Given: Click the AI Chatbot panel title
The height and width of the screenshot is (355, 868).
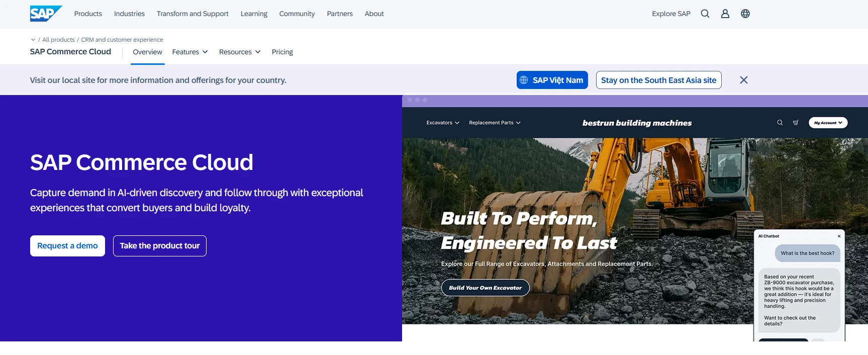Looking at the screenshot, I should pyautogui.click(x=769, y=236).
